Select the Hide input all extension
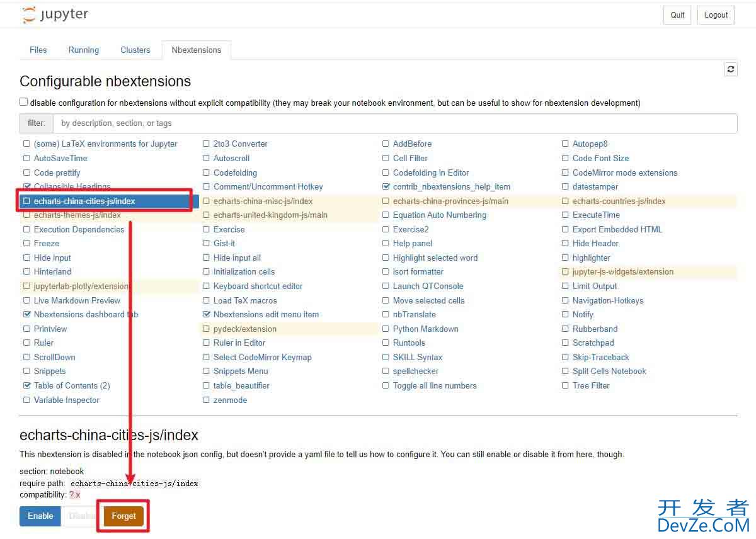Viewport: 756px width, 539px height. coord(237,258)
